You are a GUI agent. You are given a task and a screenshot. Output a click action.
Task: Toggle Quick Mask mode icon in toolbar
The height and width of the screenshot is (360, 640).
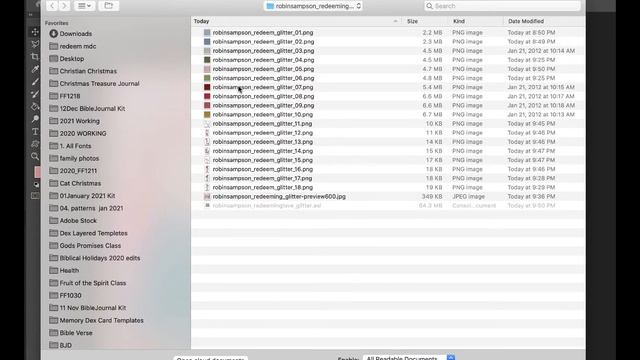coord(35,196)
